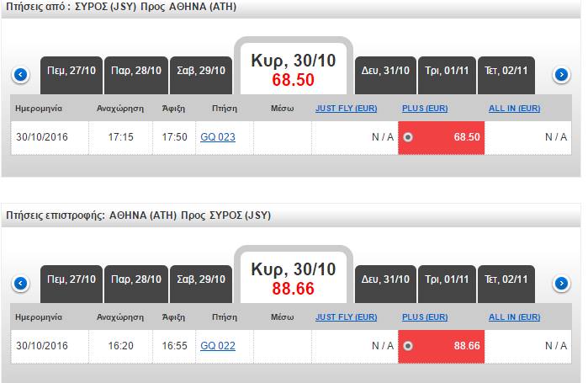Choose outbound tab Πεμ, 27/10

tap(72, 71)
